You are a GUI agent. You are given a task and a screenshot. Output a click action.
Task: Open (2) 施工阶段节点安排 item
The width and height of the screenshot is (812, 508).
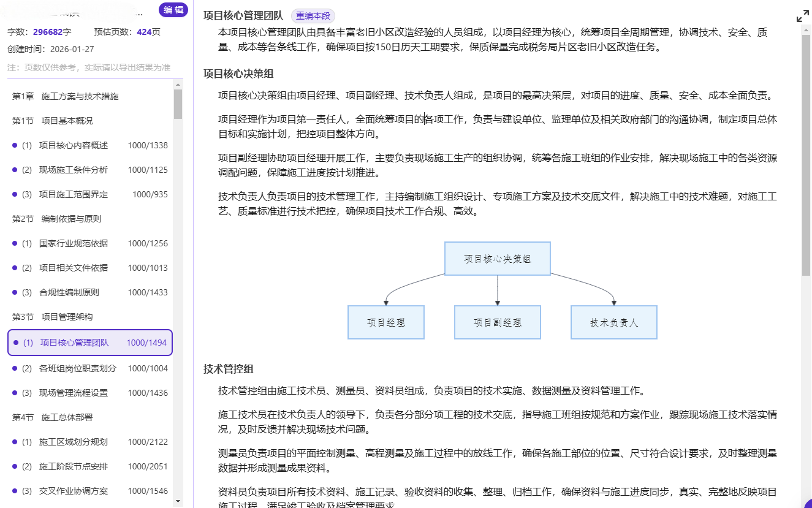click(x=89, y=466)
